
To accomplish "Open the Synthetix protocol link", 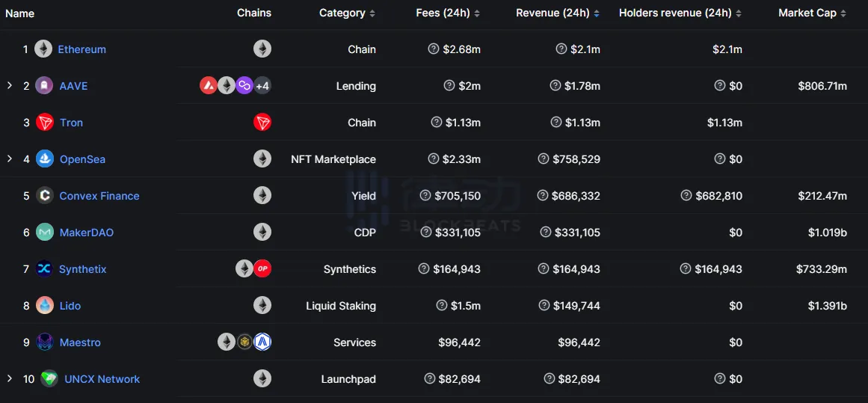I will coord(82,269).
